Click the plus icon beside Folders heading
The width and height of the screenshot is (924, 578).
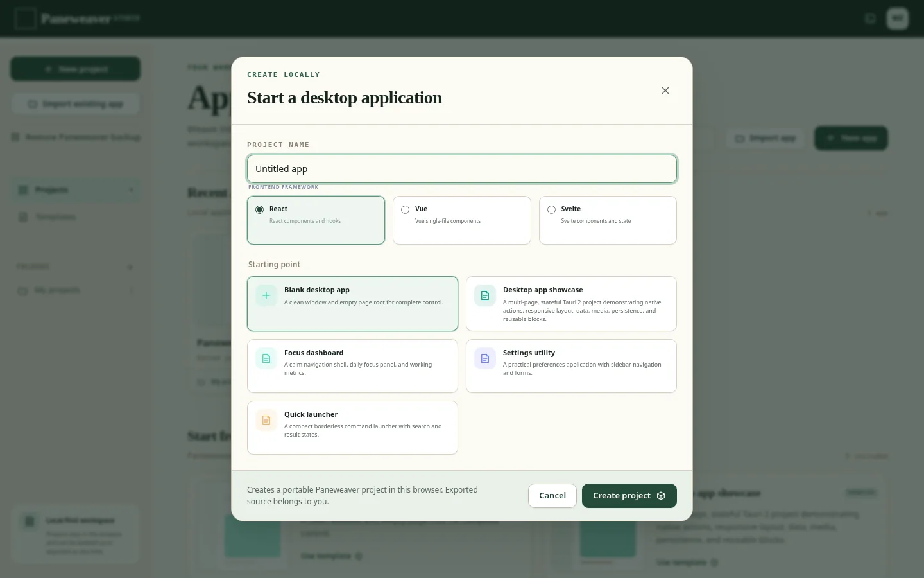[130, 267]
